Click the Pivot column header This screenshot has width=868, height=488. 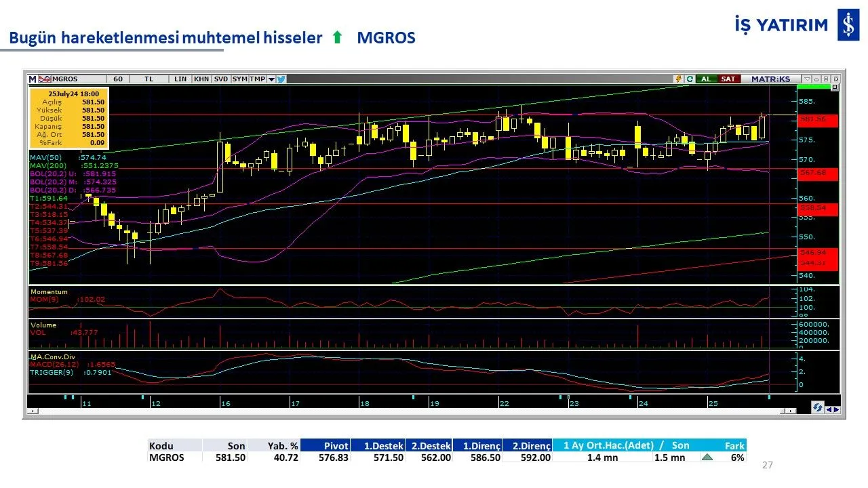pos(325,445)
